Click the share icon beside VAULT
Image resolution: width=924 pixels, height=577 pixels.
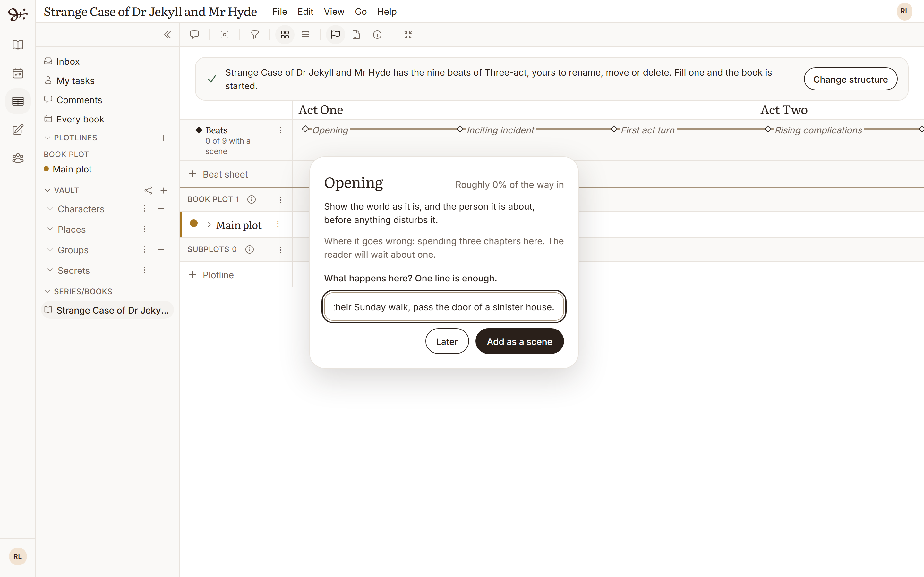click(148, 190)
